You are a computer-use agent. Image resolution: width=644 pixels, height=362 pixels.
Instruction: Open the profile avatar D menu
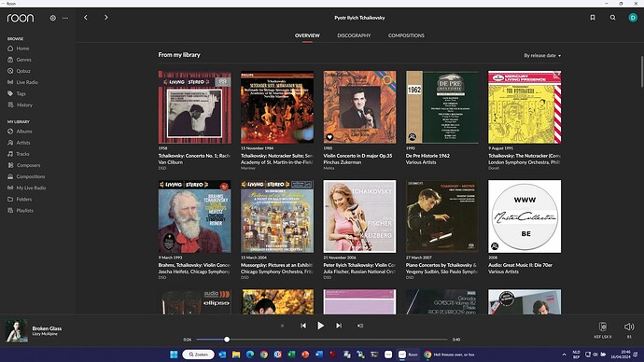pos(633,18)
